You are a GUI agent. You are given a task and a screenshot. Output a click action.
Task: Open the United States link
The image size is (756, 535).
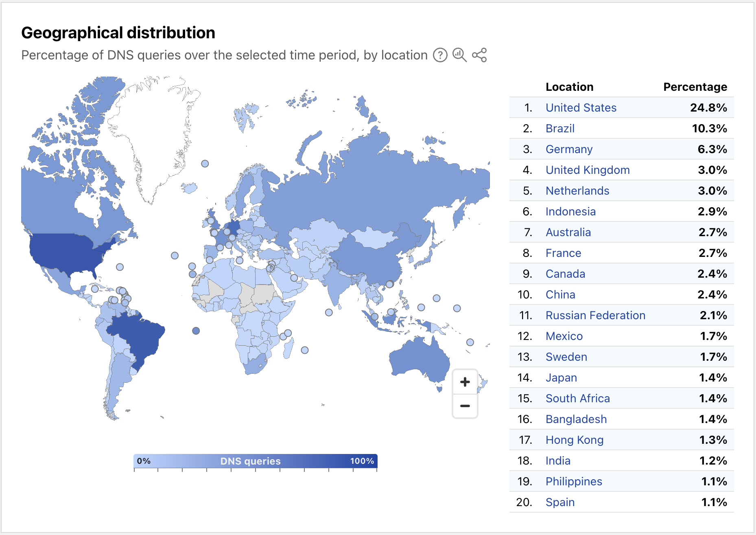click(581, 107)
